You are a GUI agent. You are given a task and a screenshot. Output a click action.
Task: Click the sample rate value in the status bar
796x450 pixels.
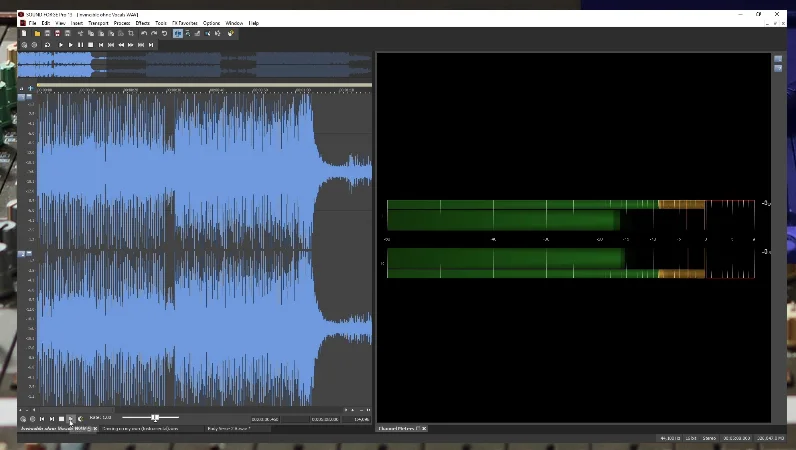(x=670, y=438)
